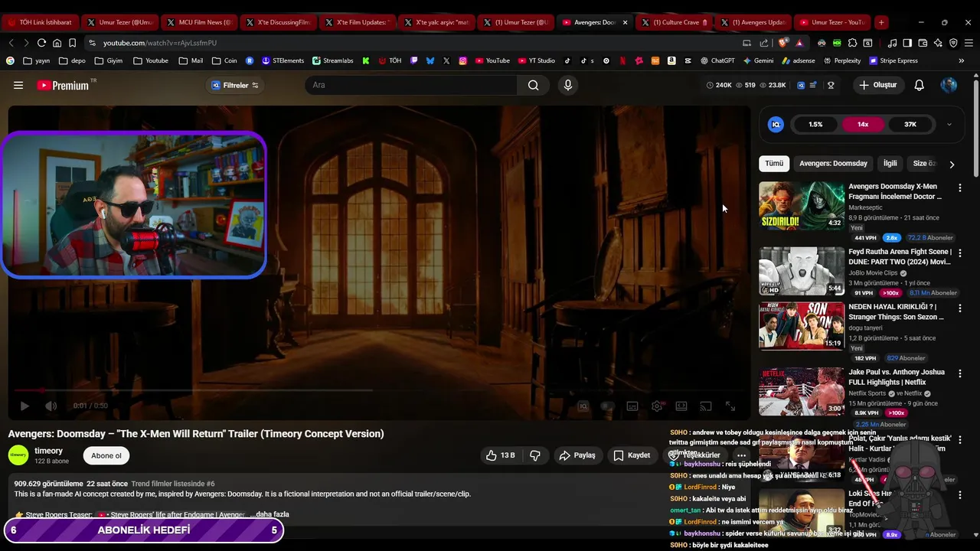Screen dimensions: 980x551
Task: Toggle theater mode in the player
Action: (x=681, y=406)
